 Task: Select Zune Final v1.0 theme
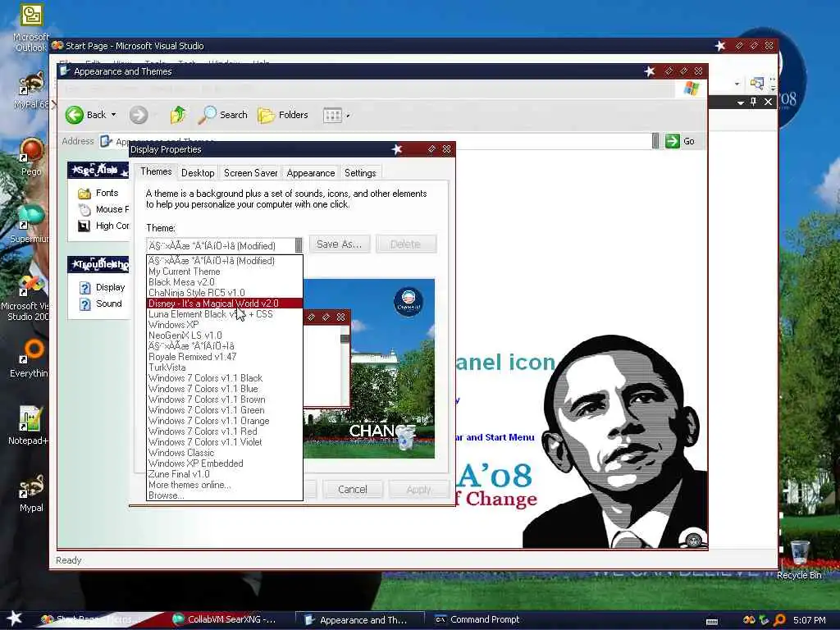tap(225, 475)
